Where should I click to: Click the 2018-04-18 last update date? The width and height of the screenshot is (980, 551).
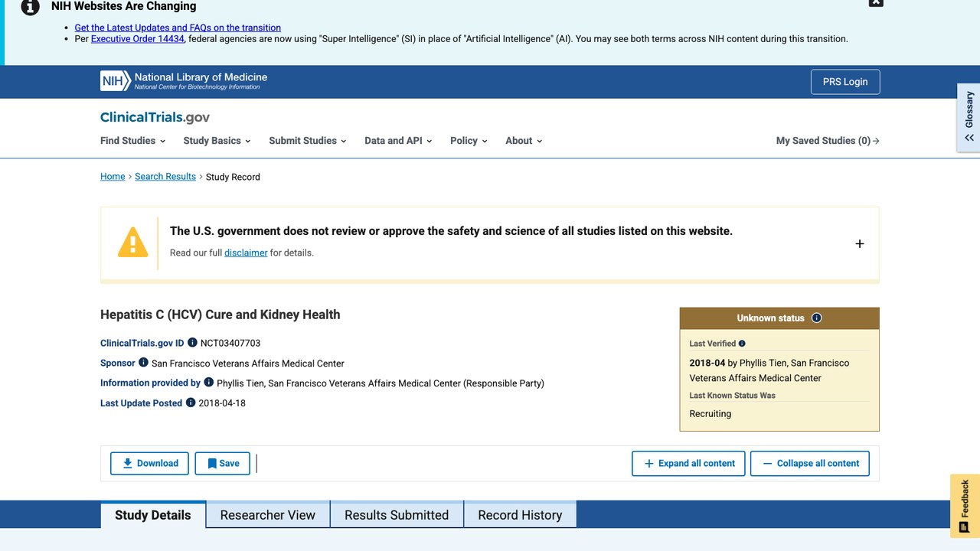tap(222, 403)
